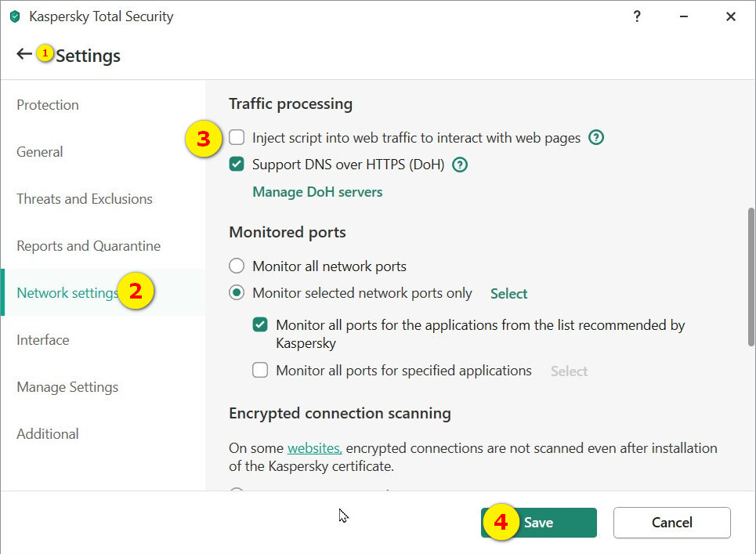The width and height of the screenshot is (756, 554).
Task: Choose Monitor selected network ports only
Action: 237,293
